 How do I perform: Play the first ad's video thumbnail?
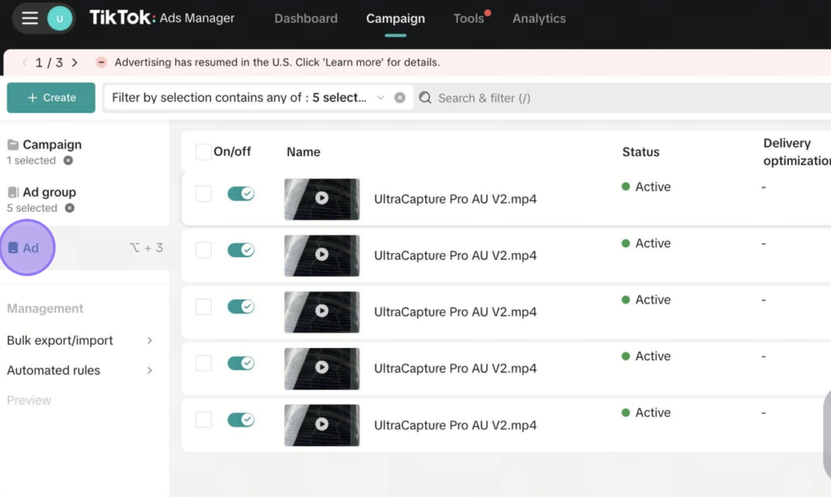pyautogui.click(x=321, y=200)
